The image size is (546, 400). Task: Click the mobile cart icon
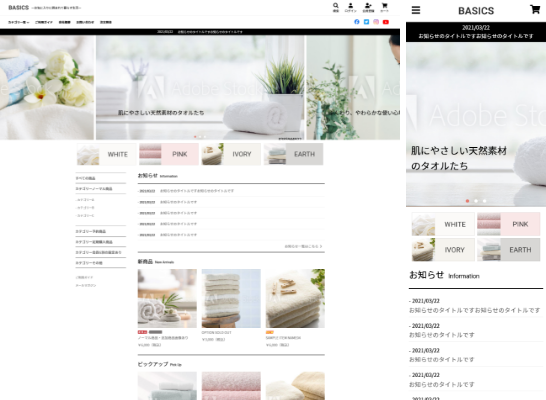point(535,9)
